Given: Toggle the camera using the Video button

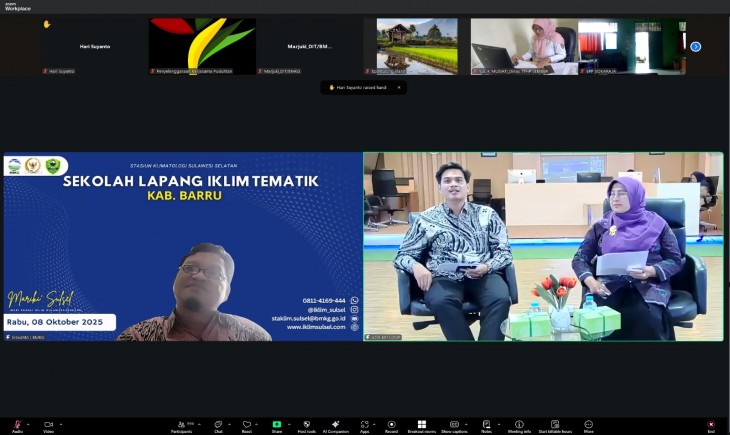Looking at the screenshot, I should click(47, 425).
